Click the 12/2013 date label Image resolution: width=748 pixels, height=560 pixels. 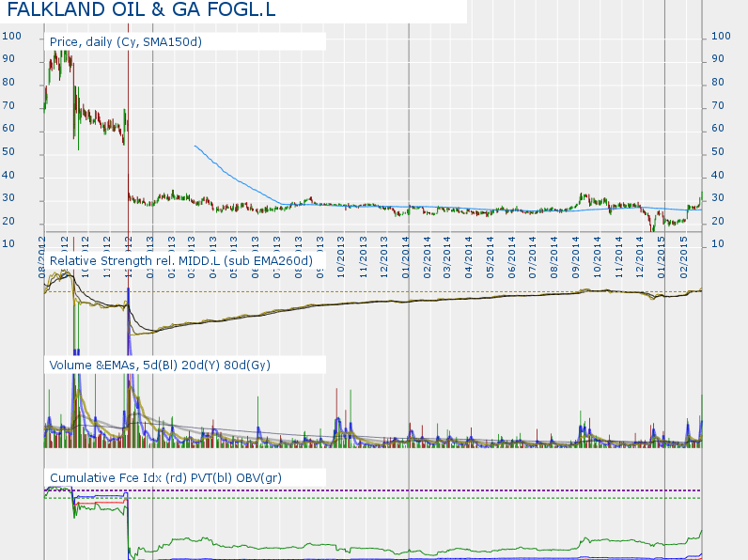point(384,257)
